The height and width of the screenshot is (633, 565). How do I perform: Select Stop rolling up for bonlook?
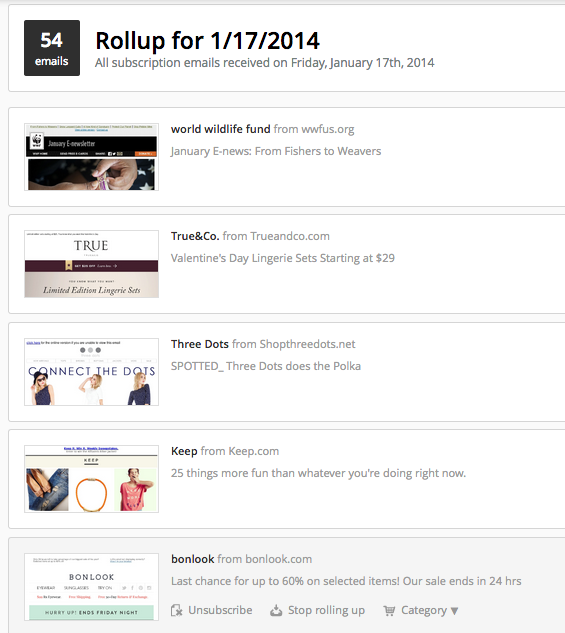326,610
